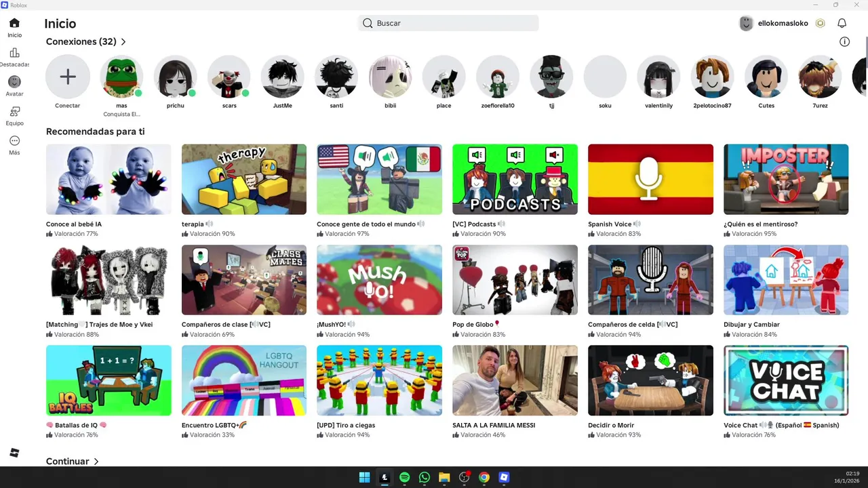Open the Spanish Voice thumbnail

(x=651, y=180)
